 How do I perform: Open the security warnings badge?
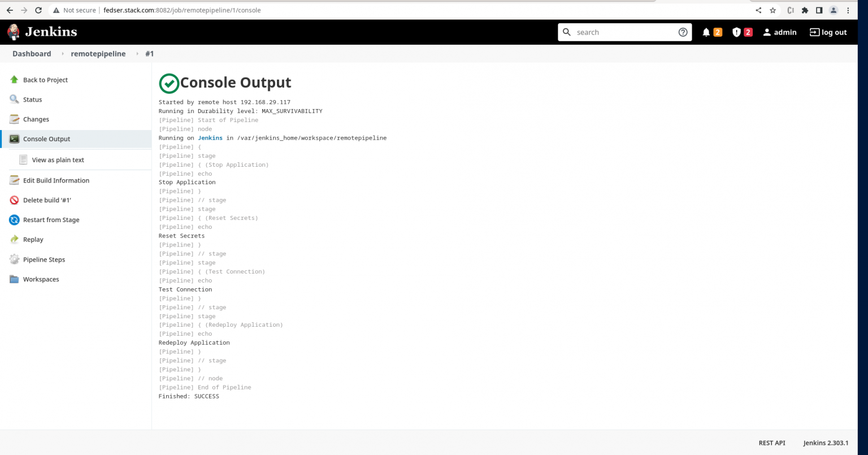coord(737,32)
